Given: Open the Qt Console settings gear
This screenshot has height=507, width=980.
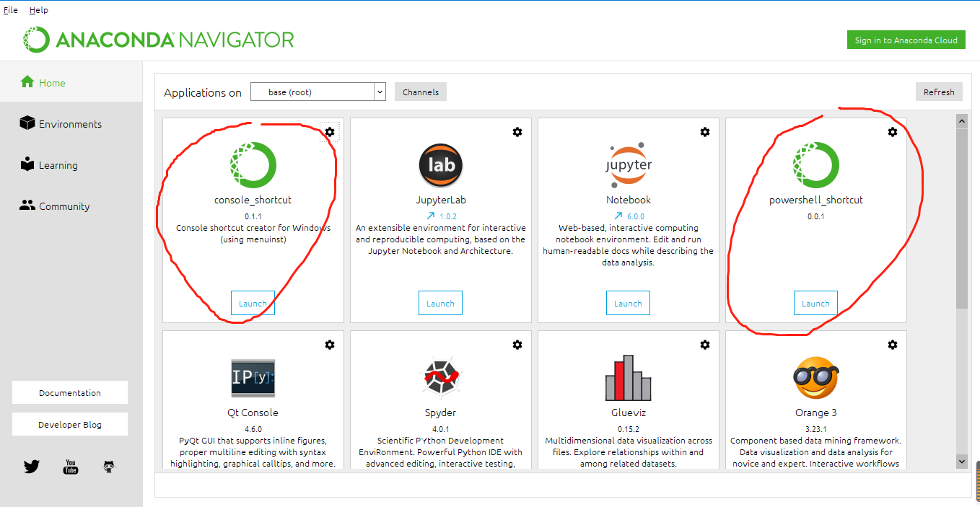Looking at the screenshot, I should [x=330, y=345].
